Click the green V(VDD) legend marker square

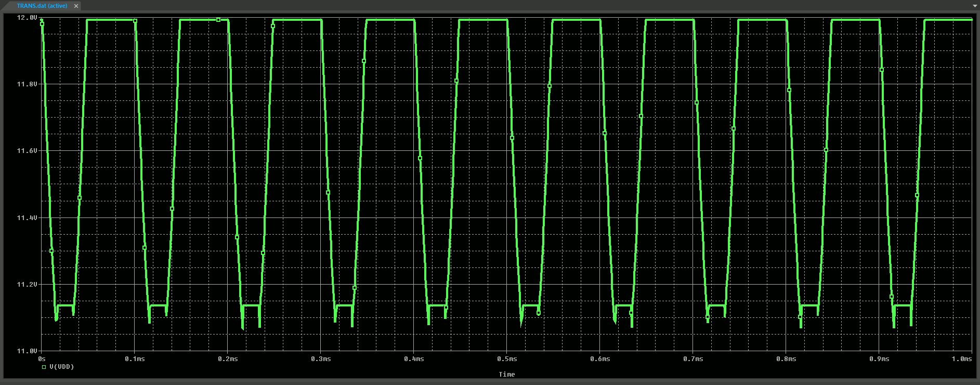44,367
